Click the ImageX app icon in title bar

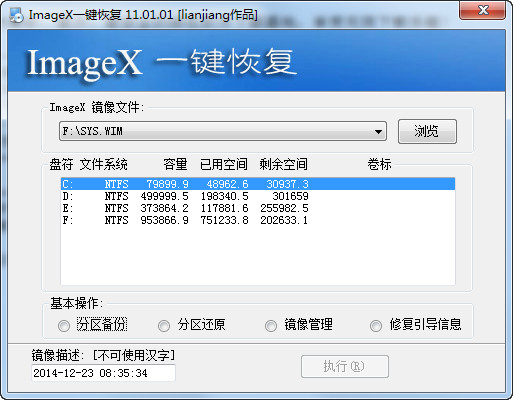coord(16,15)
